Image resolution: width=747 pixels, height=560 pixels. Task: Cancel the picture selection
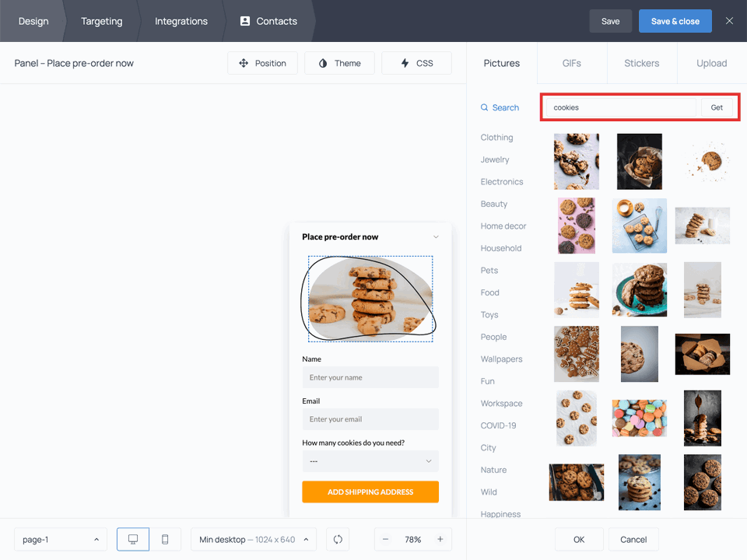633,539
